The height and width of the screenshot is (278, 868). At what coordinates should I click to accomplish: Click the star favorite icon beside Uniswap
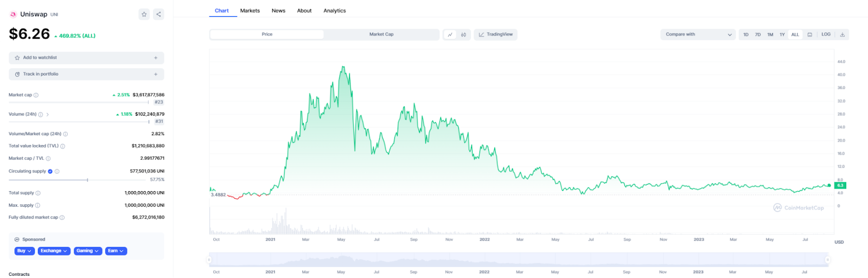(144, 14)
